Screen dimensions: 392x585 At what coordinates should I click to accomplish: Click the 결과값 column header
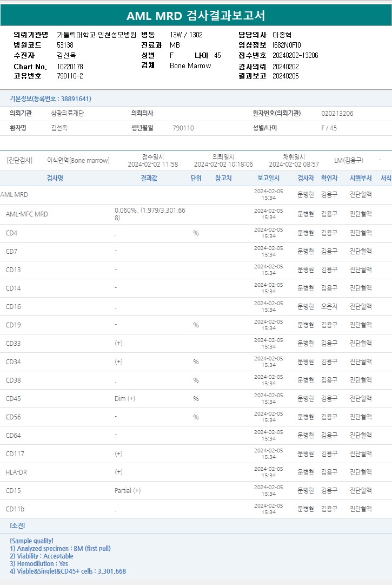coord(149,178)
